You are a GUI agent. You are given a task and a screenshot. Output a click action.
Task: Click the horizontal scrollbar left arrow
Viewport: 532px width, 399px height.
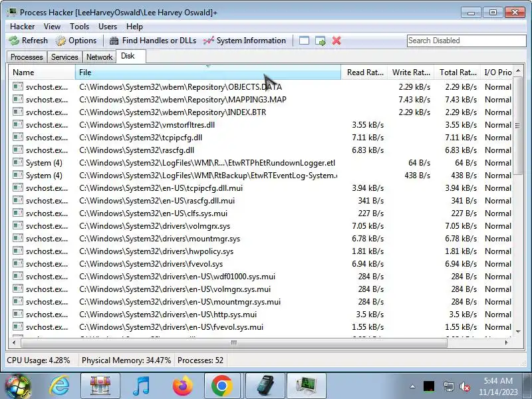(x=14, y=342)
